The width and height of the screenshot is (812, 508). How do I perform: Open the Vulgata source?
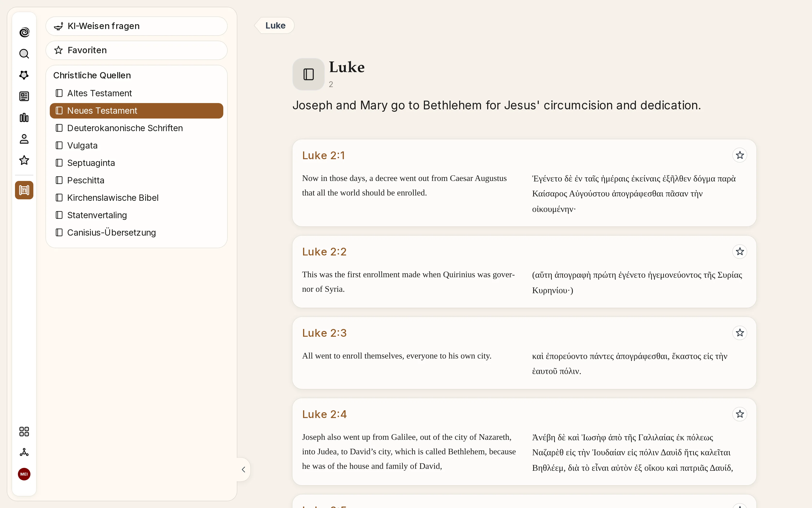[x=137, y=145]
